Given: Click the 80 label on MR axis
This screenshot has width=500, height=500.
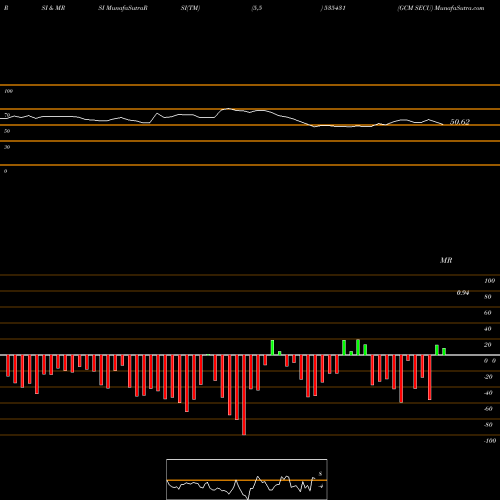Looking at the screenshot, I should 488,297.
